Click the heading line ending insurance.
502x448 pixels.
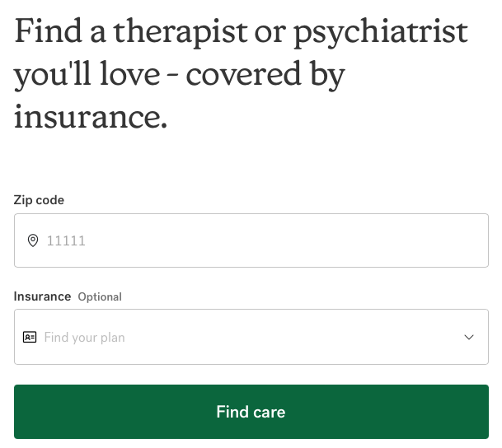click(x=91, y=116)
